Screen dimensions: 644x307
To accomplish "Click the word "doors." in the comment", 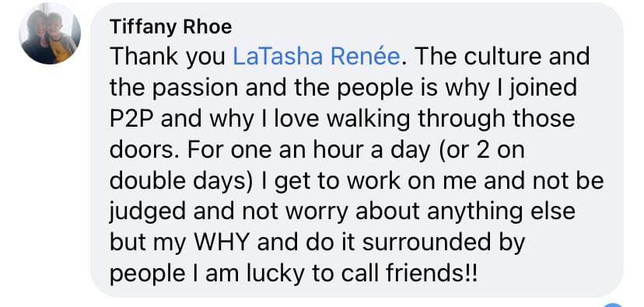I will 145,150.
